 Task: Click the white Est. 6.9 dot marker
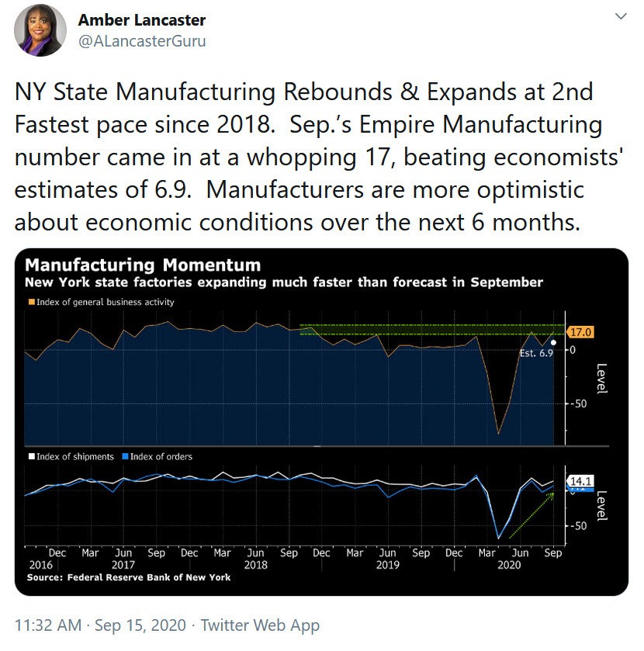(553, 342)
